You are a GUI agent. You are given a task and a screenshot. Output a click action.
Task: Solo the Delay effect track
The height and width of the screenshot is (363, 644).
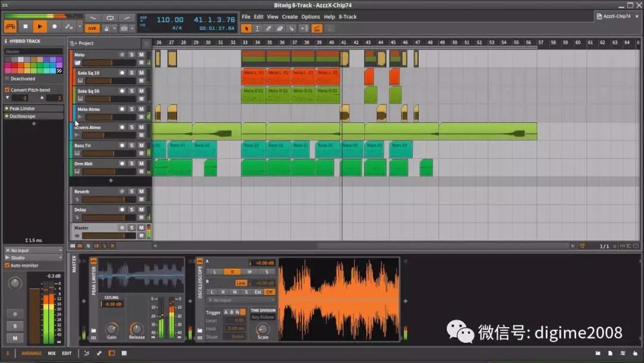tap(131, 209)
